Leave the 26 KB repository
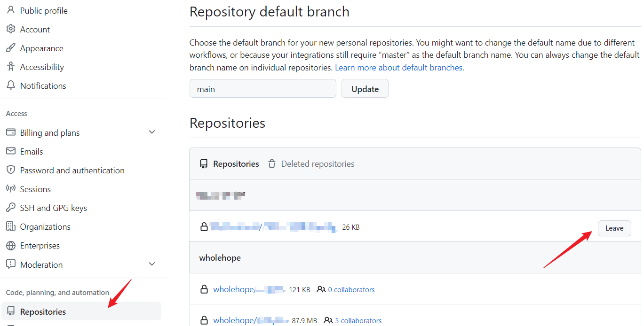The image size is (644, 326). tap(614, 228)
